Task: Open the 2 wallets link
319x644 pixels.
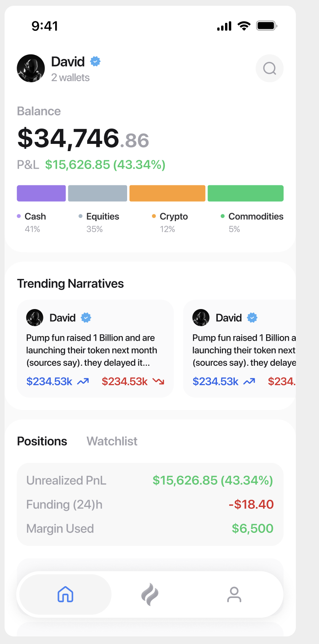Action: click(70, 78)
